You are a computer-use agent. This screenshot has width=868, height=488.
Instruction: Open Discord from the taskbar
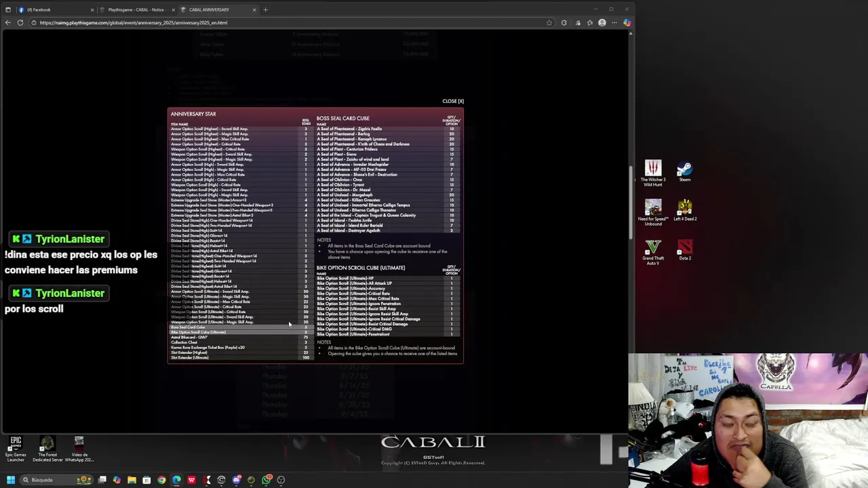(x=236, y=480)
